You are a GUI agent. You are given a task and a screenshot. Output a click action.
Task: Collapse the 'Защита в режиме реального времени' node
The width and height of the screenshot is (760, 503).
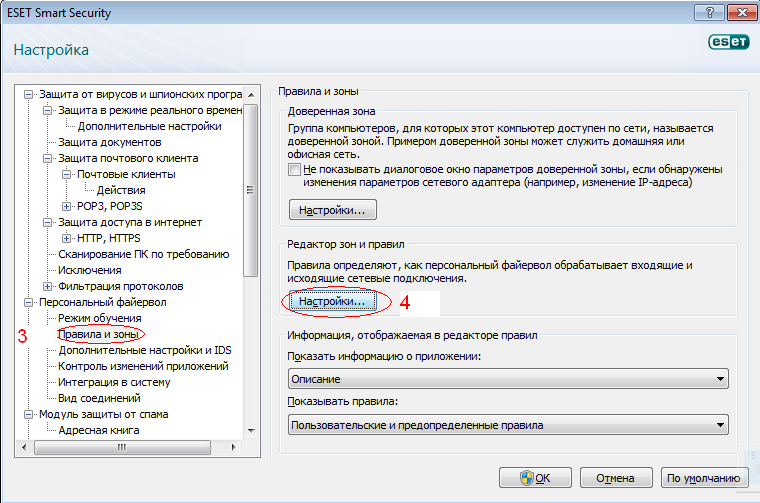[48, 110]
